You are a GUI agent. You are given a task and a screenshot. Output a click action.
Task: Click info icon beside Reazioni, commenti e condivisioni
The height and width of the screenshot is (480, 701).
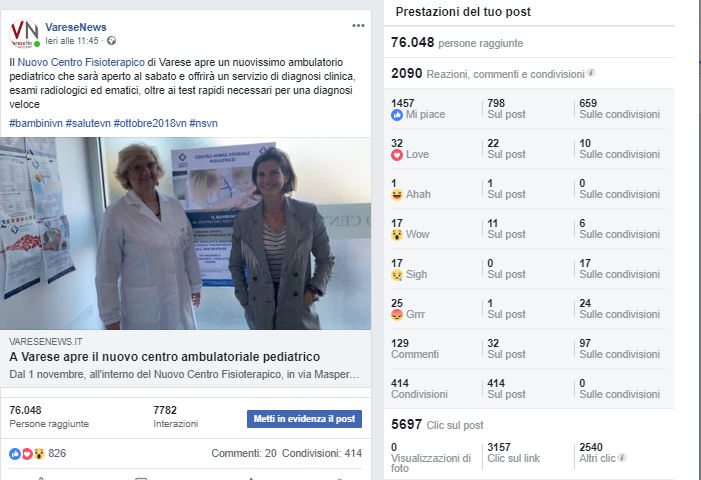[591, 72]
